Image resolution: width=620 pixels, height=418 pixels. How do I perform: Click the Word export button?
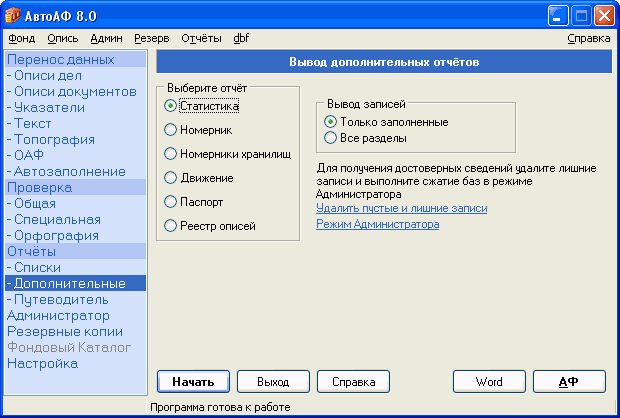489,382
